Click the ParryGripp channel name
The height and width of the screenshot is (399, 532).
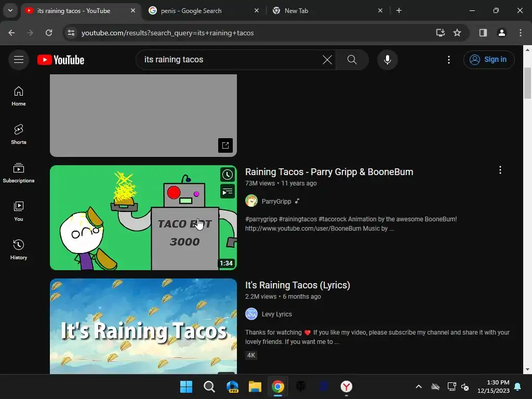click(276, 201)
